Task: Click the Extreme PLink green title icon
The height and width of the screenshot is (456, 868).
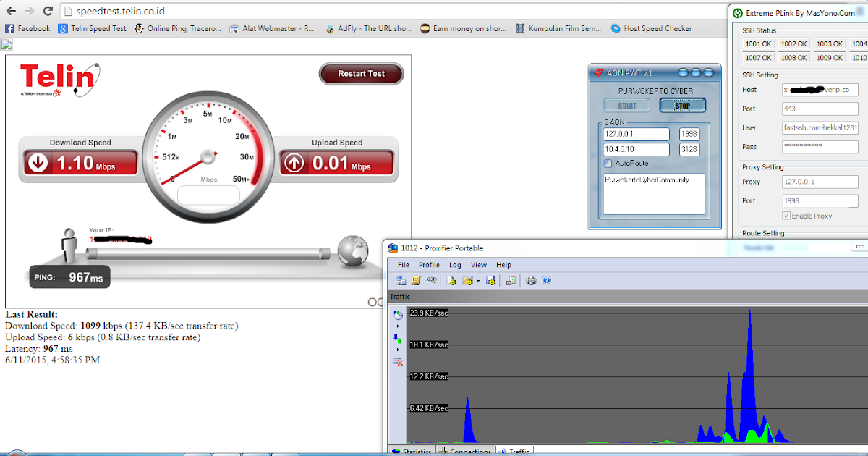Action: coord(738,13)
